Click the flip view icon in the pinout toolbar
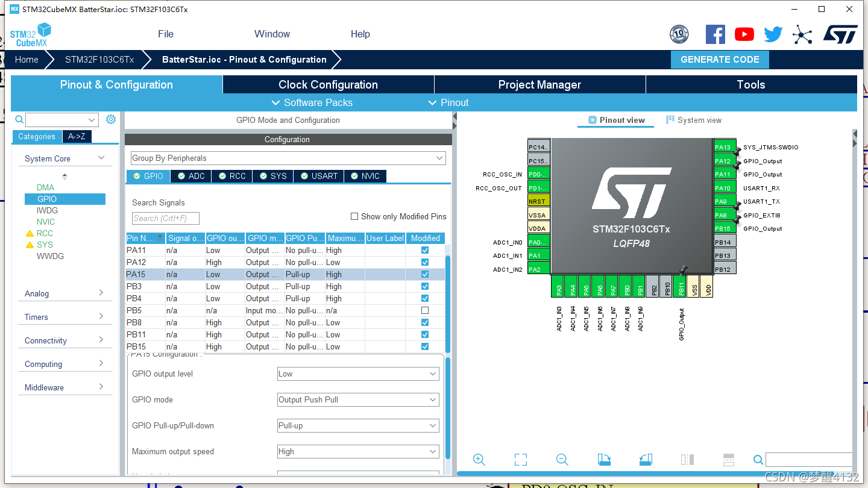The width and height of the screenshot is (868, 488). 687,460
